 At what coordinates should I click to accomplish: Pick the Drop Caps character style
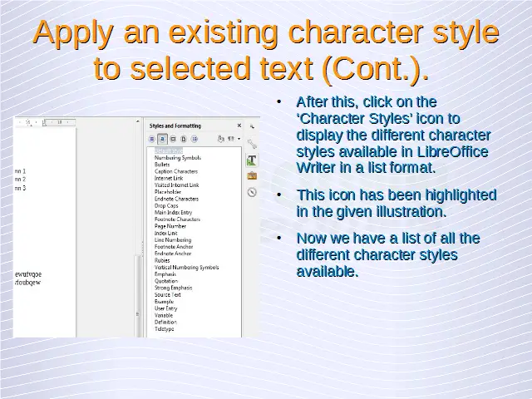[166, 205]
